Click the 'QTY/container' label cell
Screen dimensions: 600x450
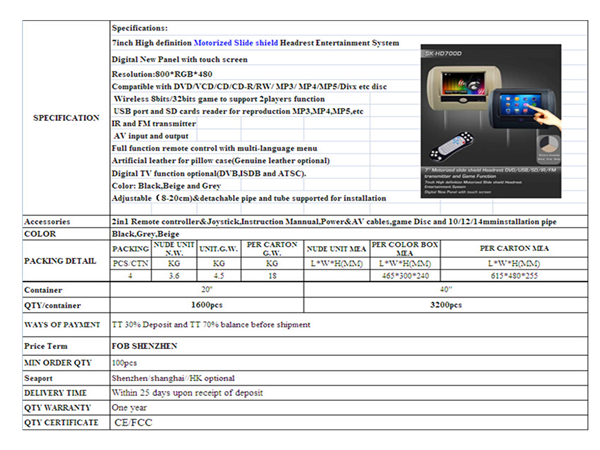pos(66,305)
